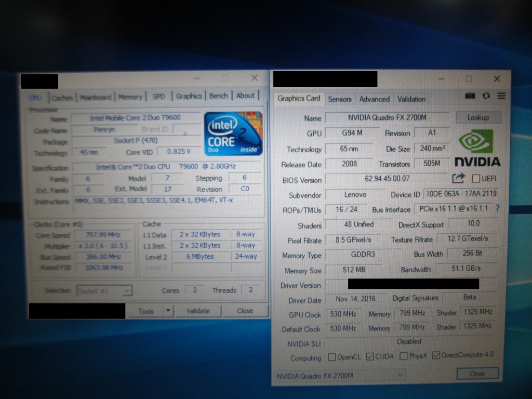Image resolution: width=532 pixels, height=399 pixels.
Task: Switch to the Sensors tab
Action: click(x=339, y=99)
